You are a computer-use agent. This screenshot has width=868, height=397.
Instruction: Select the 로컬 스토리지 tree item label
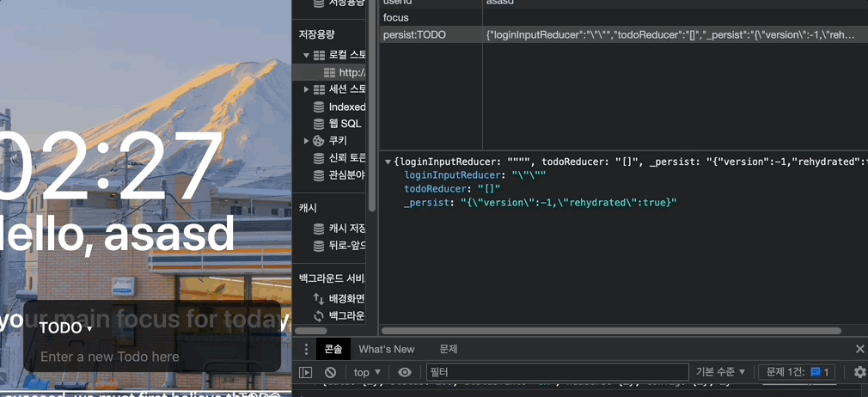click(347, 55)
